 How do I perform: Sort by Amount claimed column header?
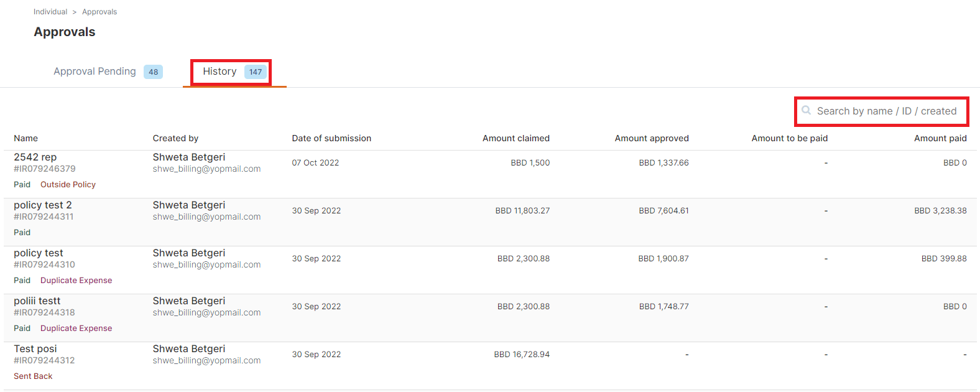point(516,138)
